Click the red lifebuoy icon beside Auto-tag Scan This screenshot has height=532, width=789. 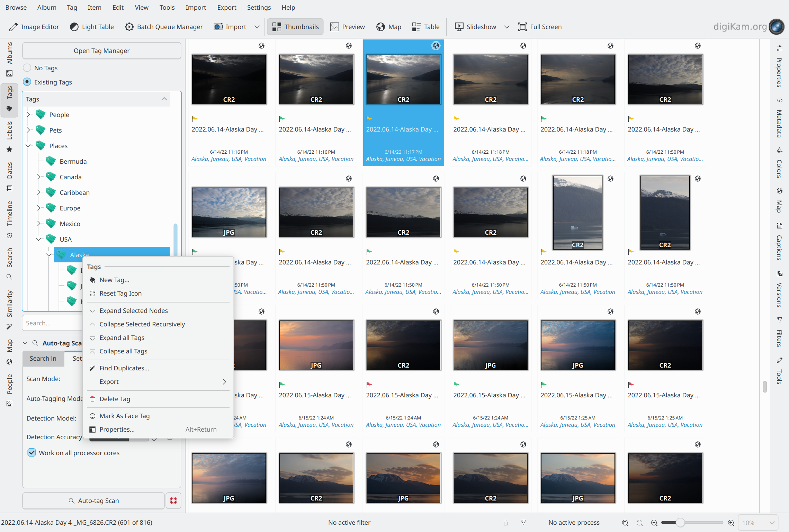tap(173, 501)
